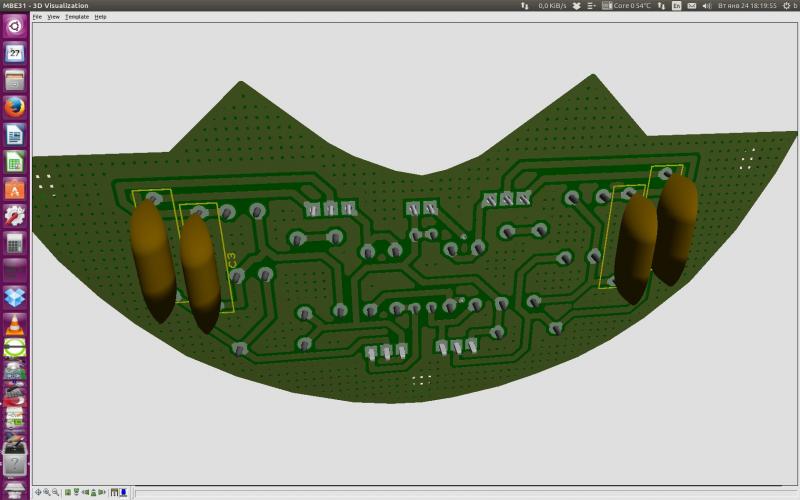Open LibreOffice Writer from the dock
Image resolution: width=800 pixels, height=500 pixels.
(15, 135)
